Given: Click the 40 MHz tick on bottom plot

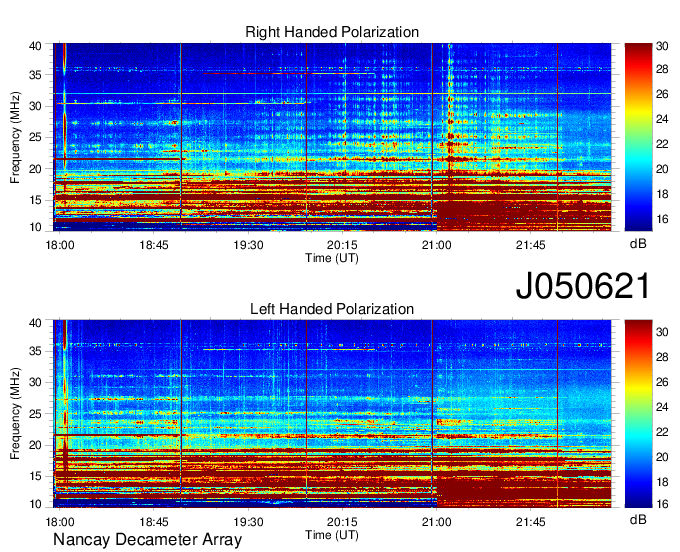Looking at the screenshot, I should [x=35, y=323].
